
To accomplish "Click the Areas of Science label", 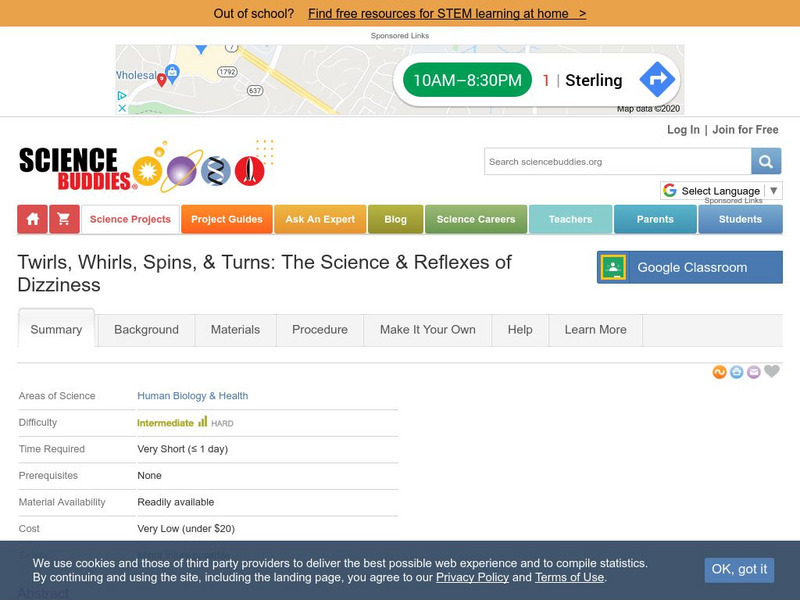I will 57,395.
